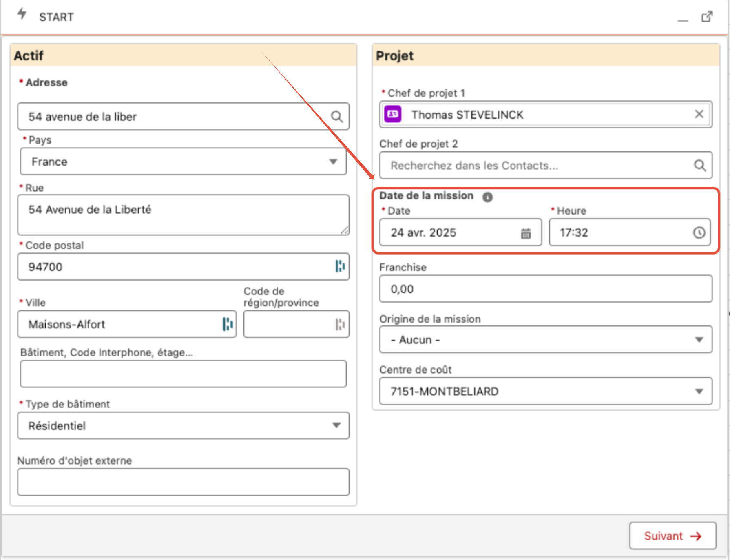Click inside the Rue text area

tap(184, 215)
